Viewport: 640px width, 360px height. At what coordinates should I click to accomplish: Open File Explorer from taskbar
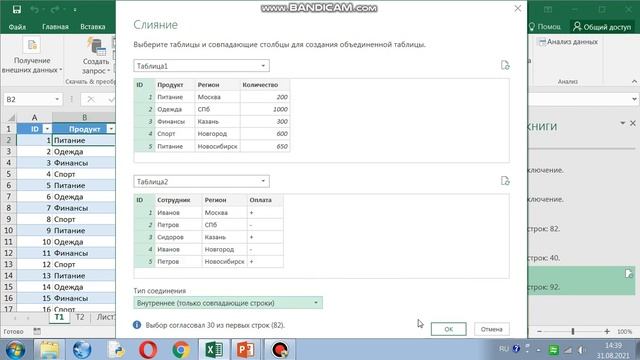click(49, 350)
